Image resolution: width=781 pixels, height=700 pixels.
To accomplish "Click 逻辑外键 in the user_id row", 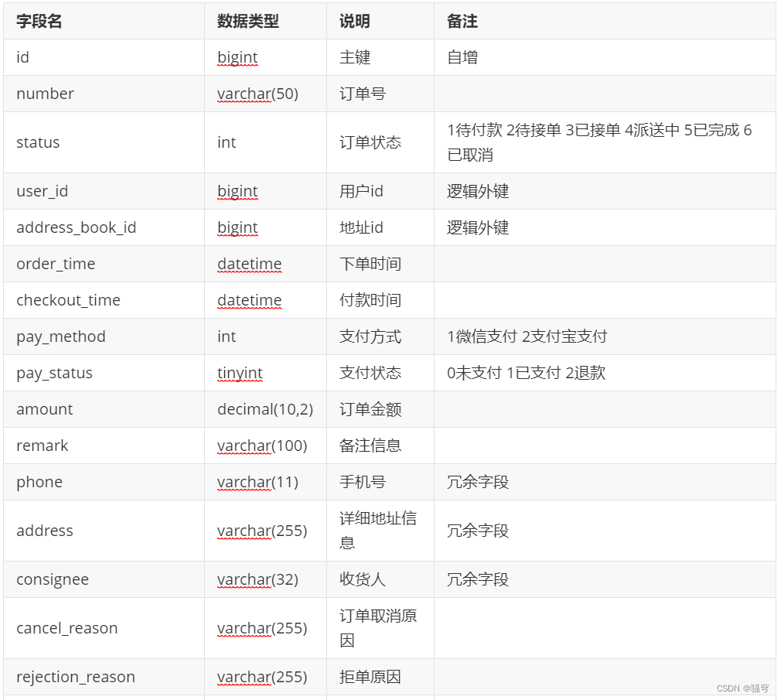I will tap(478, 191).
